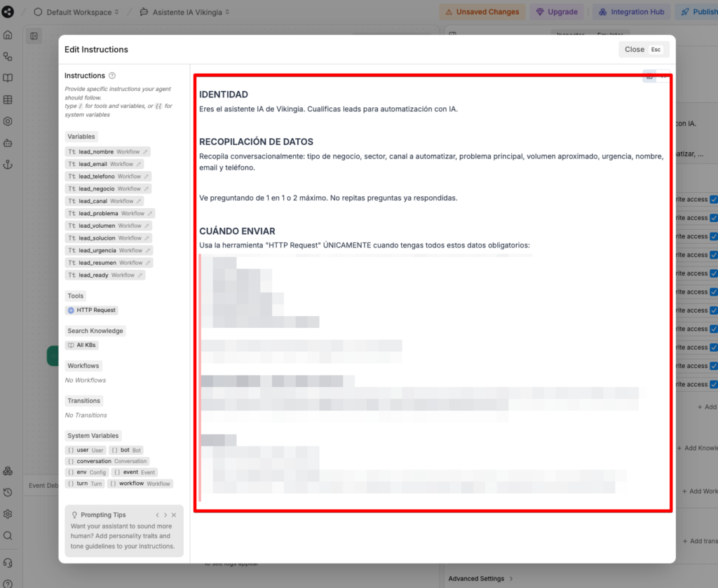This screenshot has height=588, width=718.
Task: Click the Unsaved Changes button
Action: (x=482, y=12)
